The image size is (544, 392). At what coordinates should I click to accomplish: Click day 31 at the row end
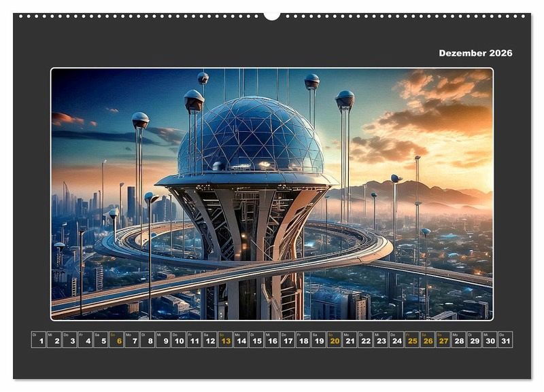point(505,340)
